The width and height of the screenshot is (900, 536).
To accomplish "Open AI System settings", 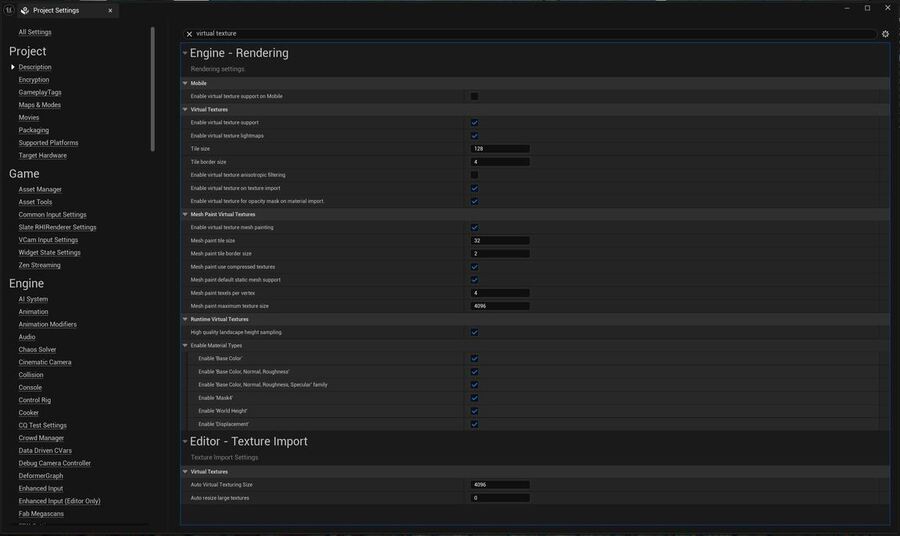I will point(33,299).
